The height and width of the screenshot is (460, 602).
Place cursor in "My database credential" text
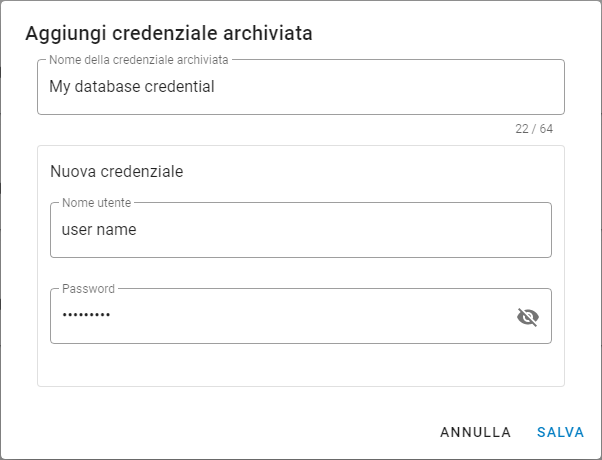click(132, 87)
